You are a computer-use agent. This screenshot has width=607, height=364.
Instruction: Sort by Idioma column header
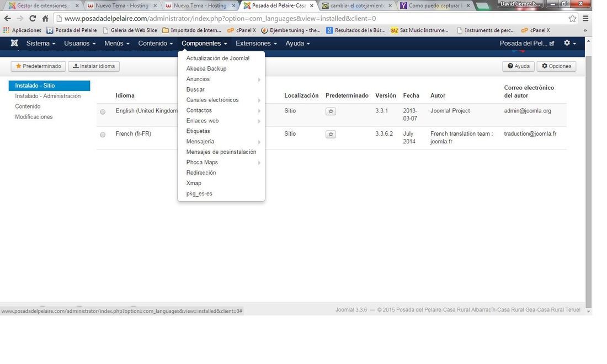click(x=125, y=95)
